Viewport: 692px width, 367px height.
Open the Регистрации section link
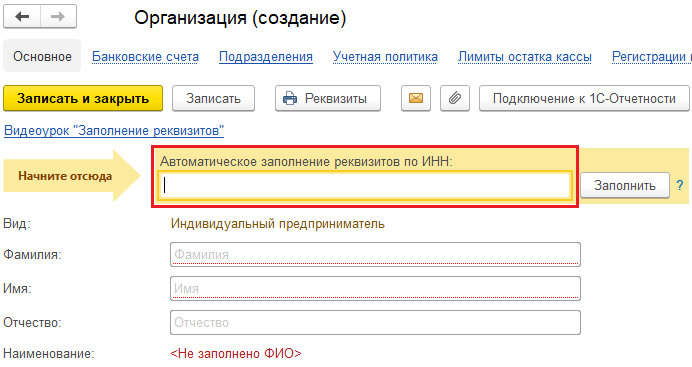[x=651, y=57]
